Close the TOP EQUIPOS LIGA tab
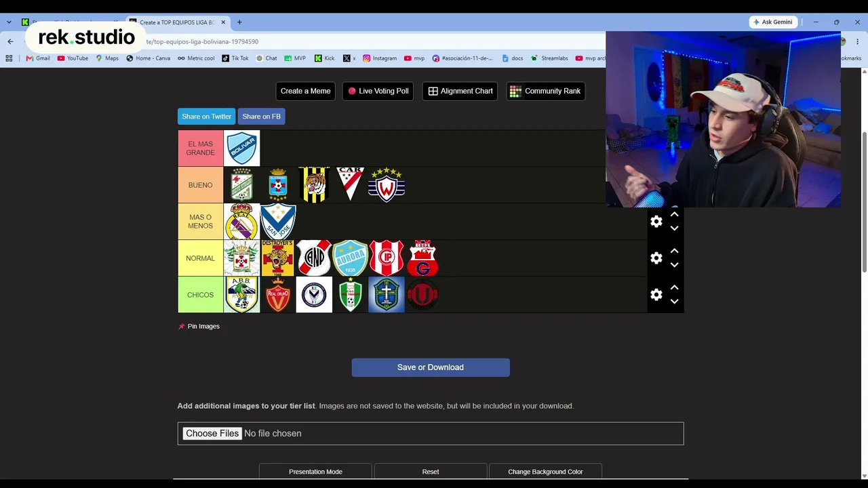868x488 pixels. (223, 22)
